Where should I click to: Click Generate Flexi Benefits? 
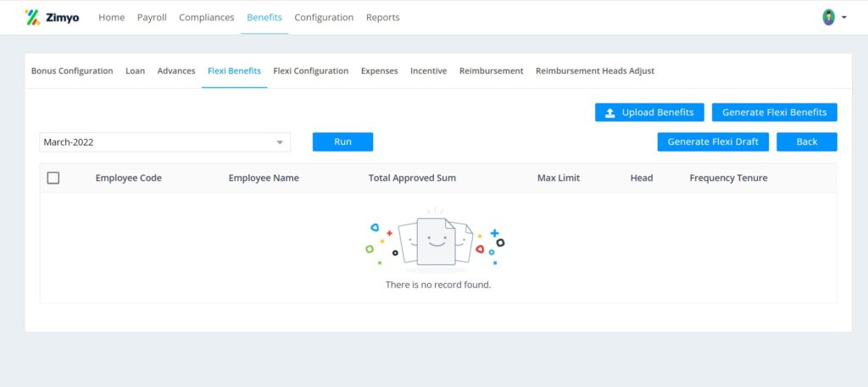(775, 113)
